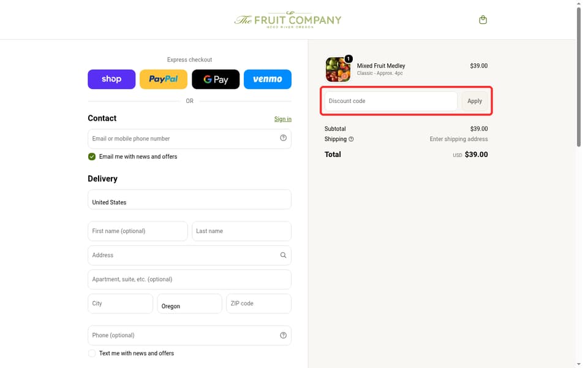The width and height of the screenshot is (588, 368).
Task: Click the Mixed Fruit Medley product thumbnail
Action: point(338,69)
